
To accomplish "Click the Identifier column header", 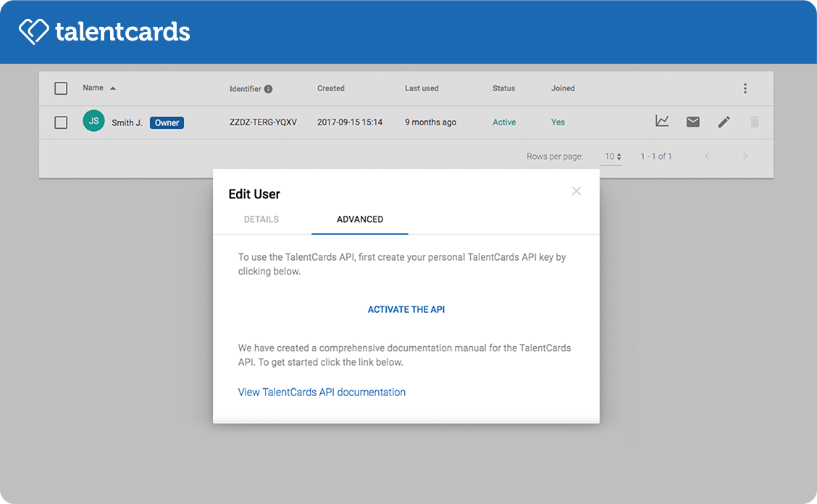I will pos(246,88).
